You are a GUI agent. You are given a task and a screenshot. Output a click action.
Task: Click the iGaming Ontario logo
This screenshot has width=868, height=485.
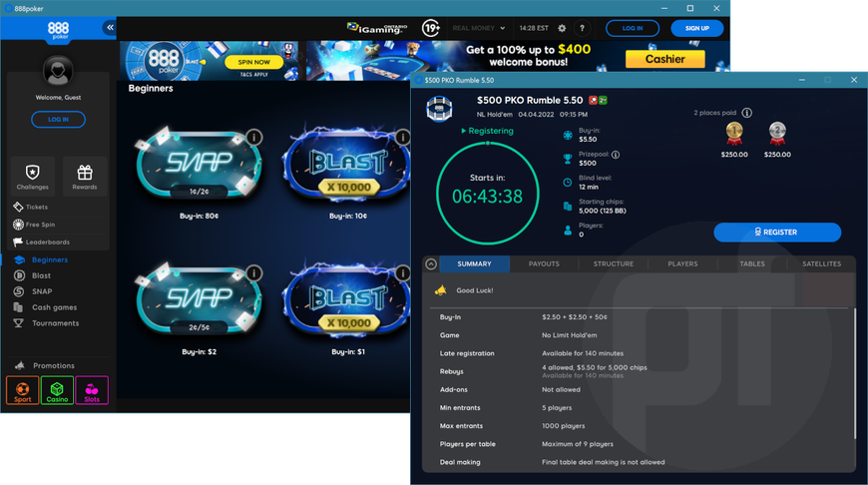[377, 28]
